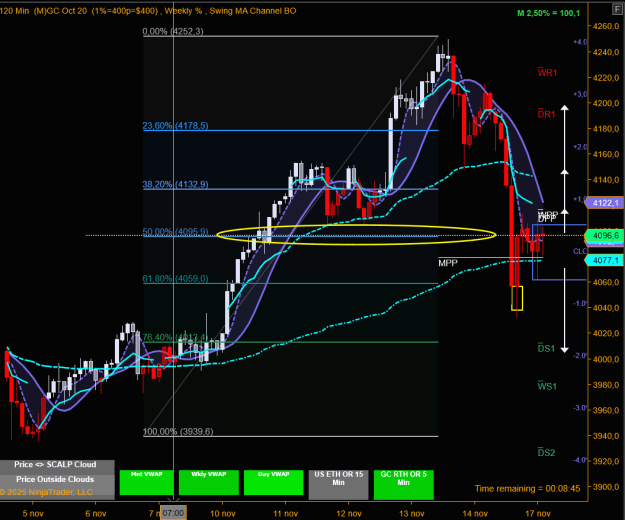This screenshot has width=625, height=520.
Task: Click the Price <> SCALP Cloud button
Action: pos(57,465)
